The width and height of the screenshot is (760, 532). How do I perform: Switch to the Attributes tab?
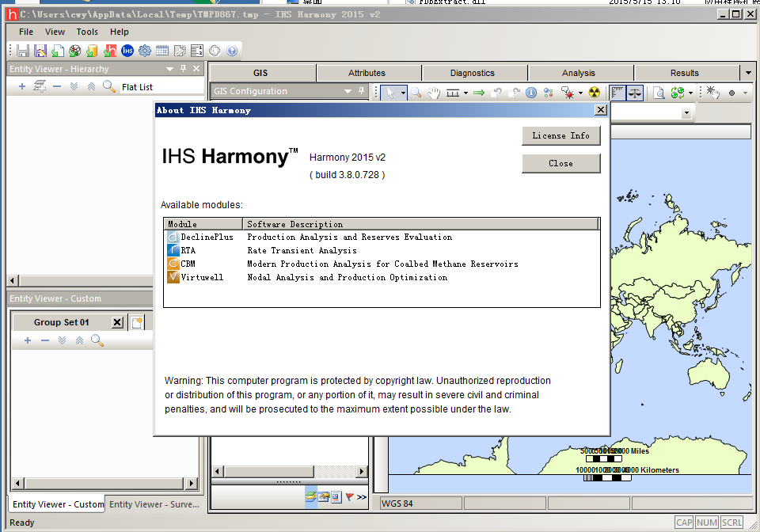tap(367, 73)
